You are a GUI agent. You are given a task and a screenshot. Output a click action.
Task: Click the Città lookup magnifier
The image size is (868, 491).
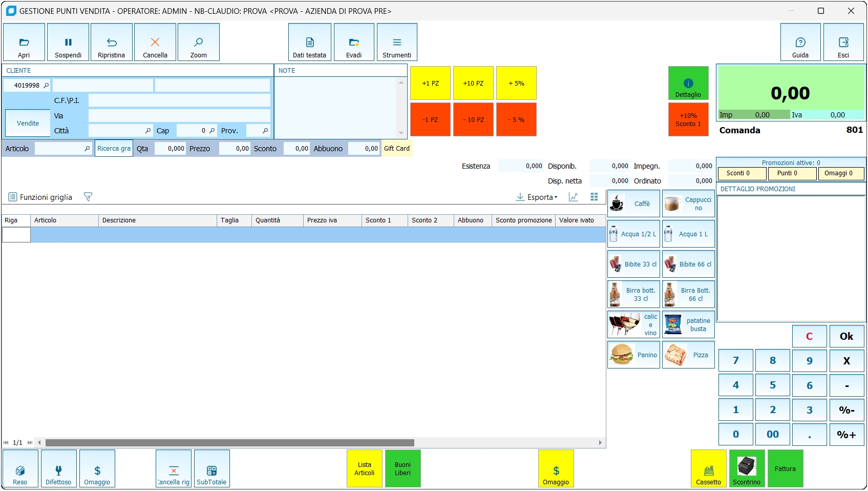pyautogui.click(x=148, y=131)
